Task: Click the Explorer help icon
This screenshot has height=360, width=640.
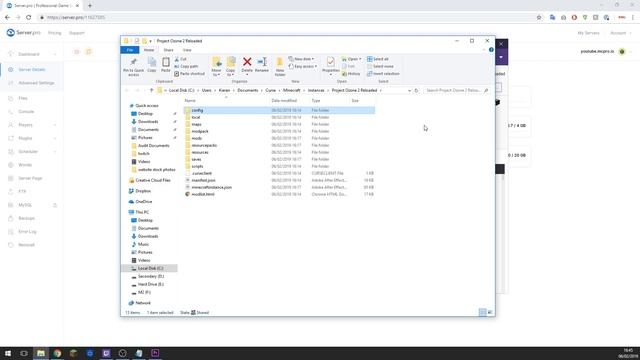Action: (x=491, y=50)
